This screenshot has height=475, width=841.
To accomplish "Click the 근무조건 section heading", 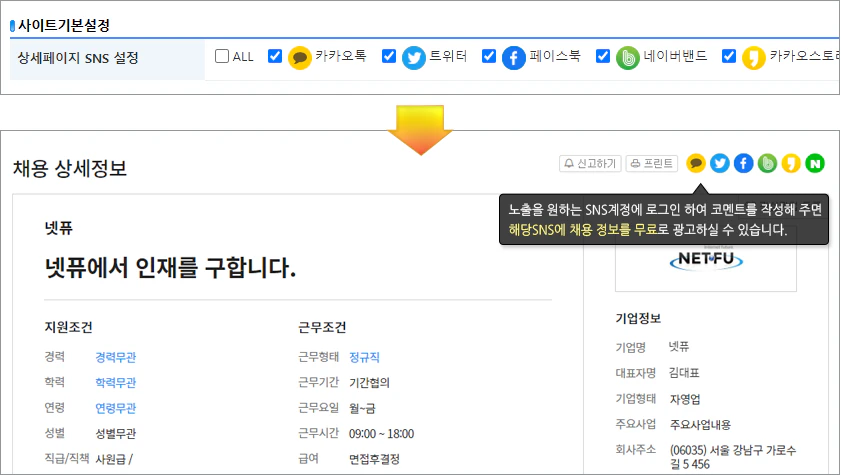I will [x=322, y=327].
